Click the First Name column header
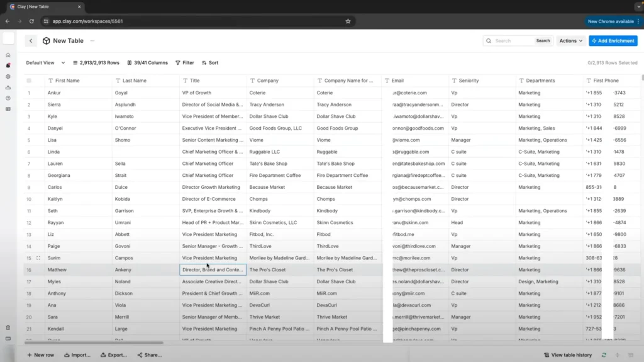 pos(79,81)
